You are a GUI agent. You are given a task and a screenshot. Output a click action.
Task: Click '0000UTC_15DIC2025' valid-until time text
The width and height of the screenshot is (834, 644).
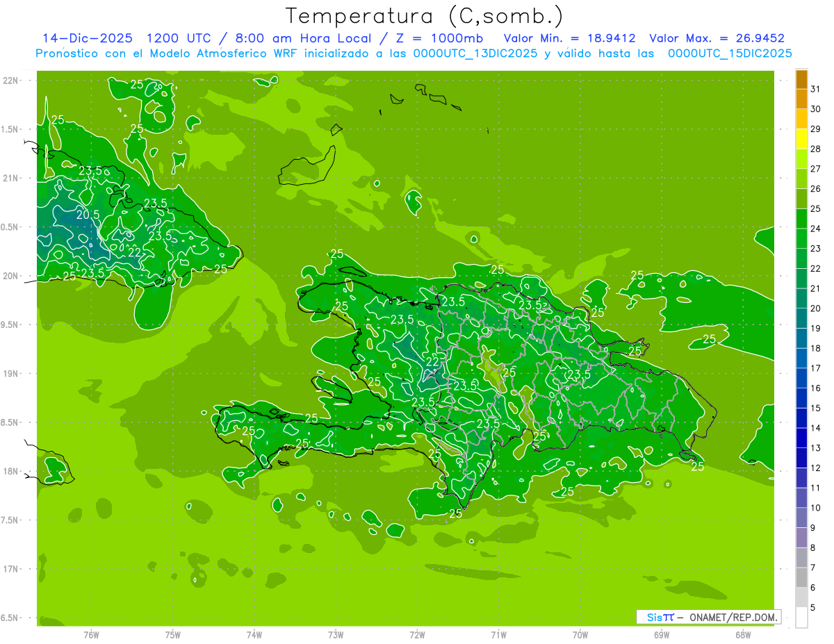[x=730, y=53]
